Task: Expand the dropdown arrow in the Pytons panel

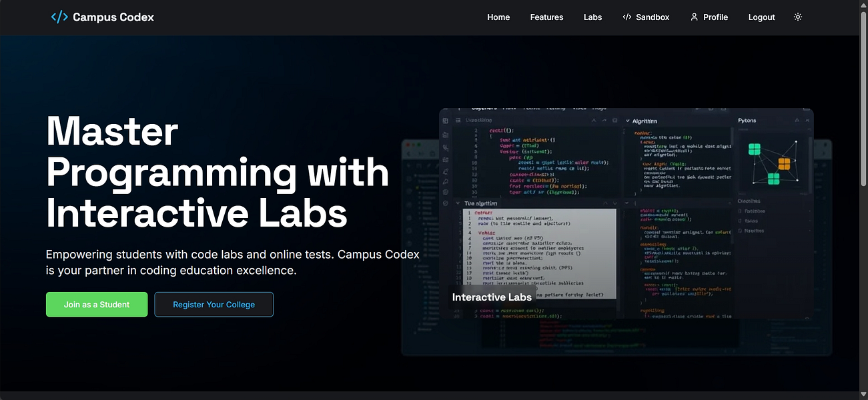Action: pyautogui.click(x=796, y=121)
